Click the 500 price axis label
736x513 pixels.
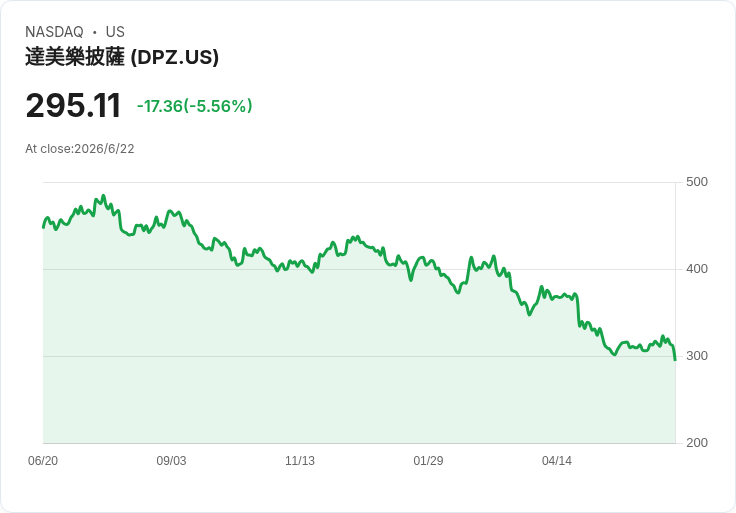pos(697,182)
